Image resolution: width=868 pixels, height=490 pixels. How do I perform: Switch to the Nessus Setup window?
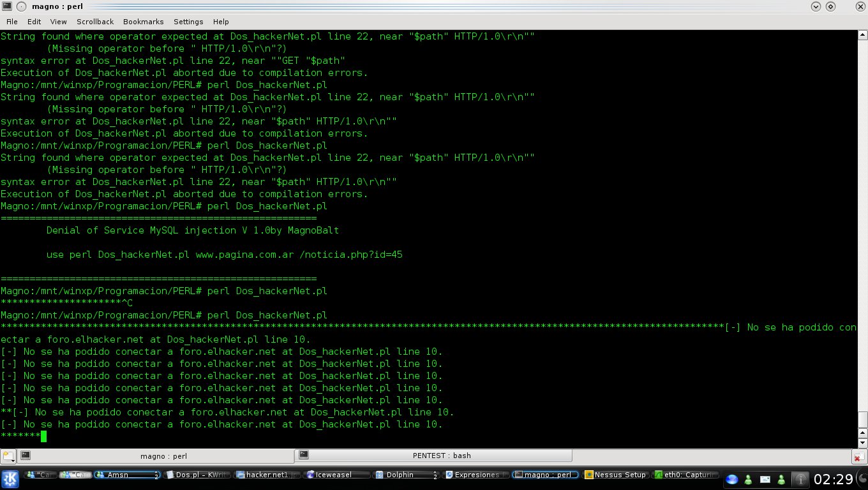(617, 475)
